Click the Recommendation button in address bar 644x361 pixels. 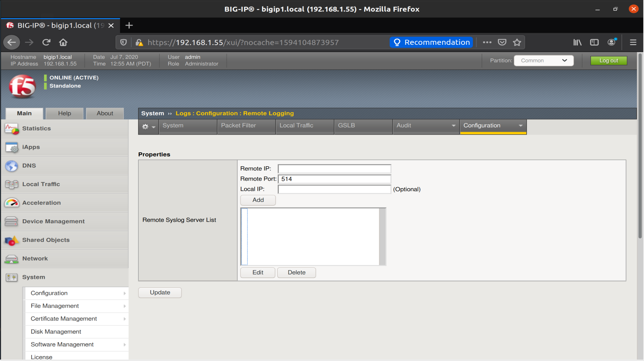coord(431,42)
